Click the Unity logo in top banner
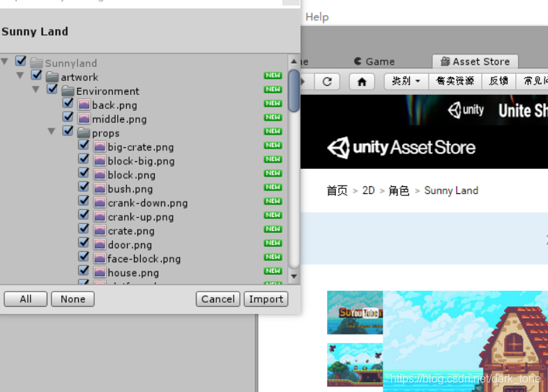Image resolution: width=548 pixels, height=392 pixels. [x=466, y=110]
